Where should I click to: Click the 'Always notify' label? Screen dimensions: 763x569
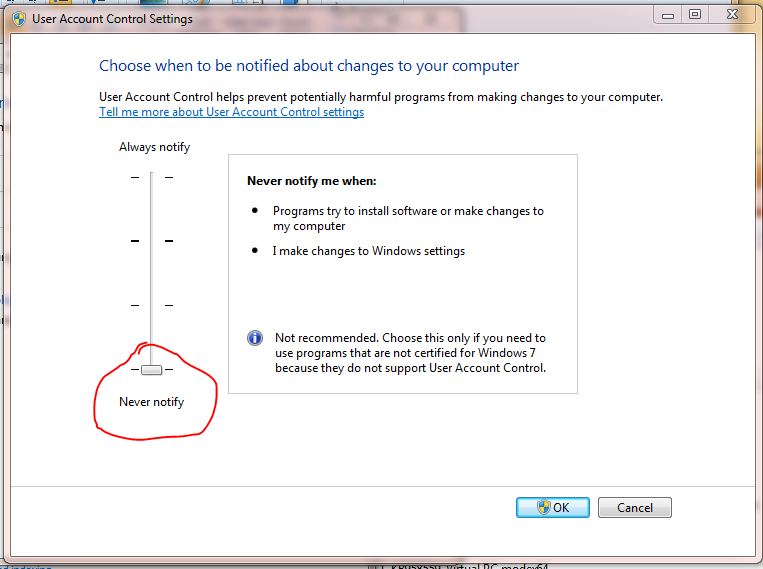tap(155, 147)
